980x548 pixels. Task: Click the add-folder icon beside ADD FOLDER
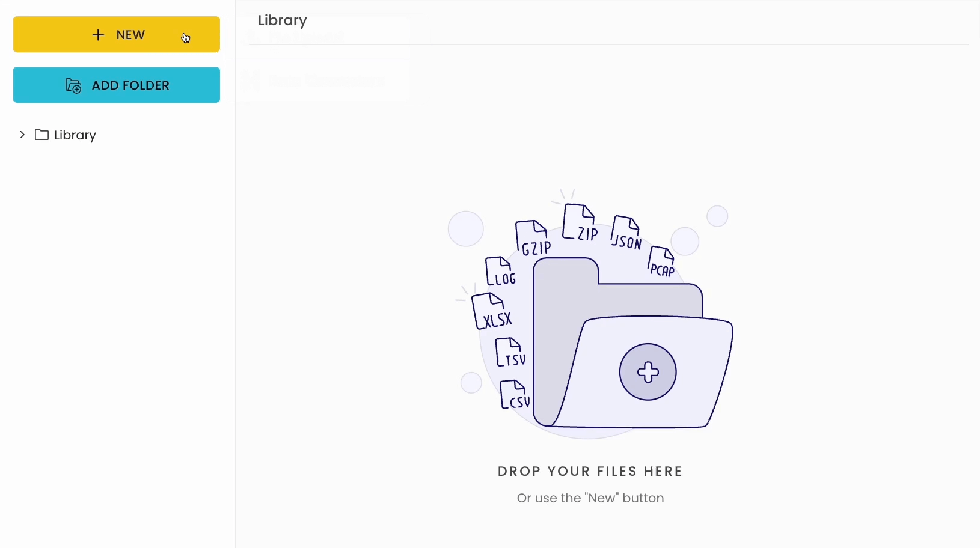[x=73, y=85]
